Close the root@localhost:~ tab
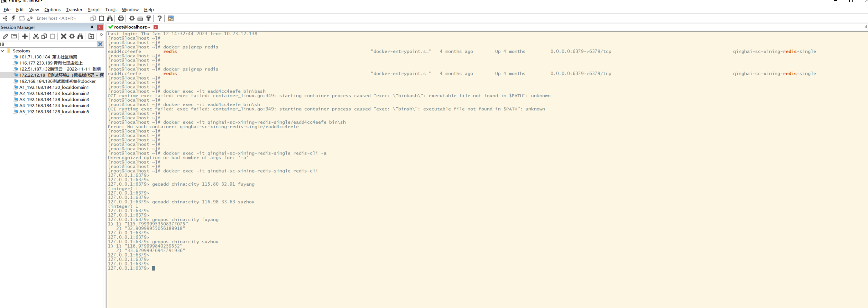868x308 pixels. pyautogui.click(x=156, y=27)
